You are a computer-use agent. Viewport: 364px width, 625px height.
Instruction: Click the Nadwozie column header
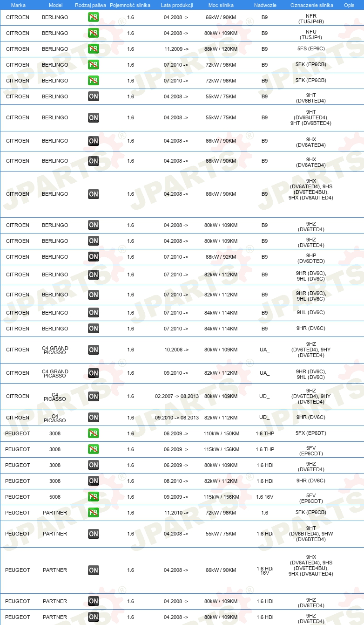pyautogui.click(x=264, y=5)
